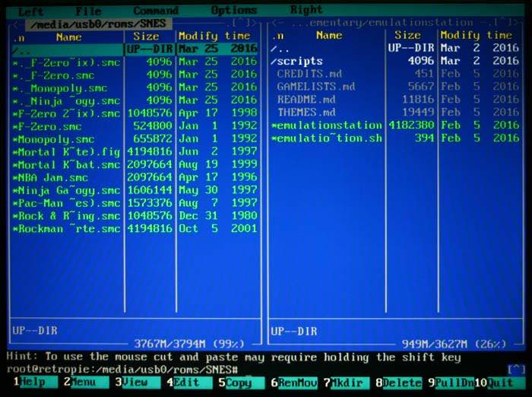
Task: Open left panel history list [^]
Action: pos(241,24)
